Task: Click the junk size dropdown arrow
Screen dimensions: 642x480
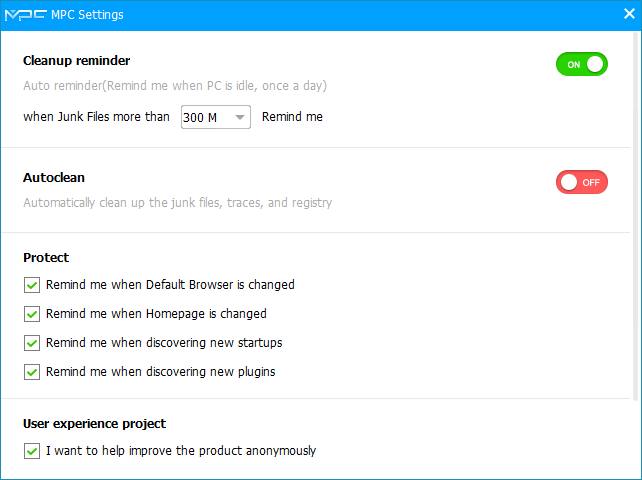Action: click(x=240, y=117)
